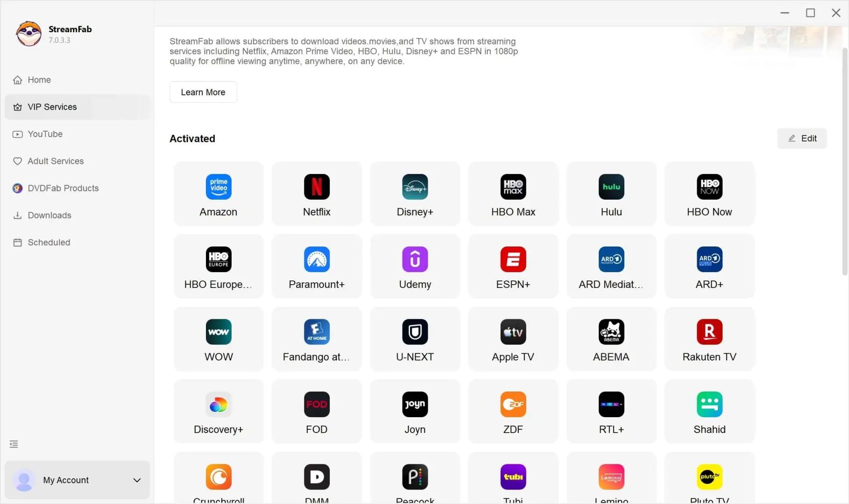Image resolution: width=849 pixels, height=504 pixels.
Task: Open the HBO Europe service icon
Action: [219, 259]
